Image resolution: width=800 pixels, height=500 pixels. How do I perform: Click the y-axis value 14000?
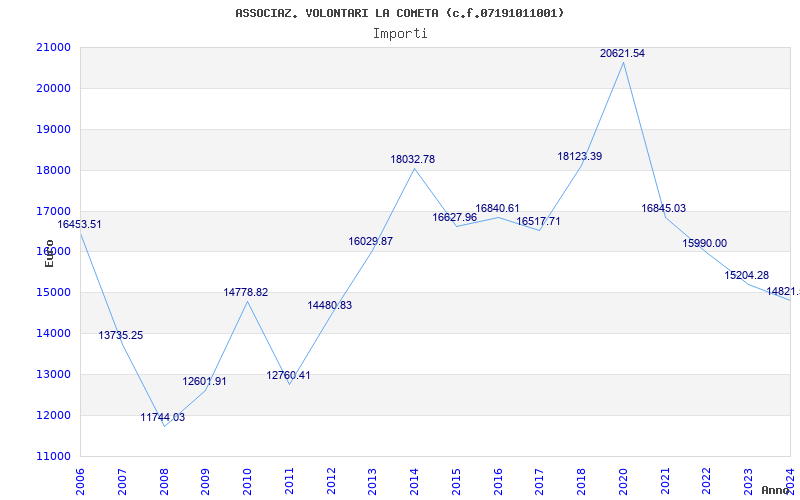click(53, 333)
